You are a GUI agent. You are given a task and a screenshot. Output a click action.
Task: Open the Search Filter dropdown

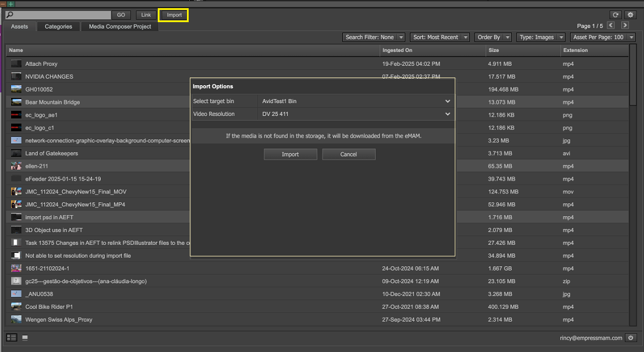tap(373, 37)
